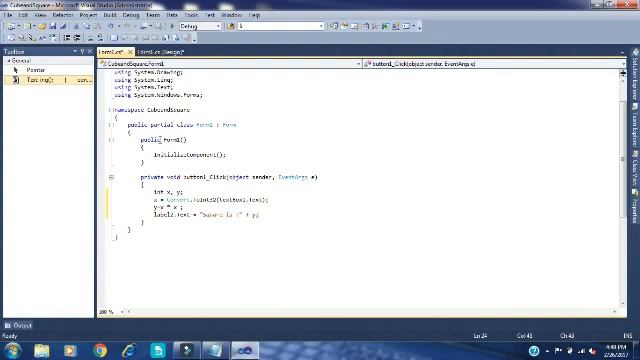Viewport: 640px width, 360px height.
Task: Open the Window menu
Action: (x=231, y=15)
